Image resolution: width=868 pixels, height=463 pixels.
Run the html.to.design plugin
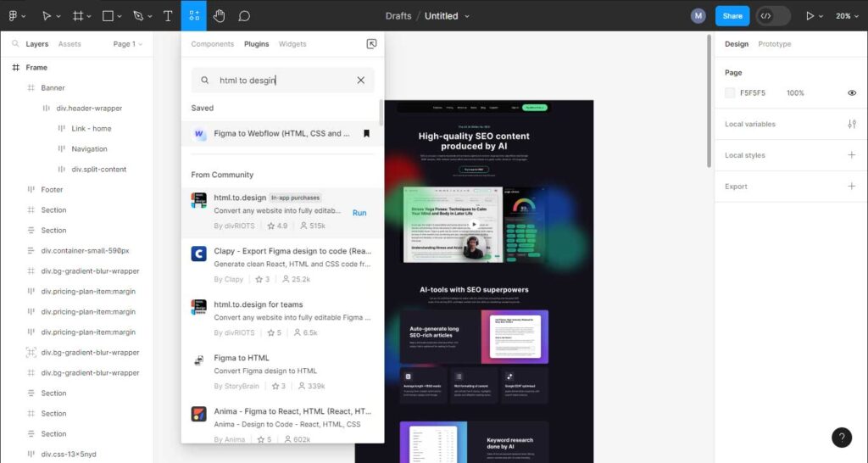(359, 213)
